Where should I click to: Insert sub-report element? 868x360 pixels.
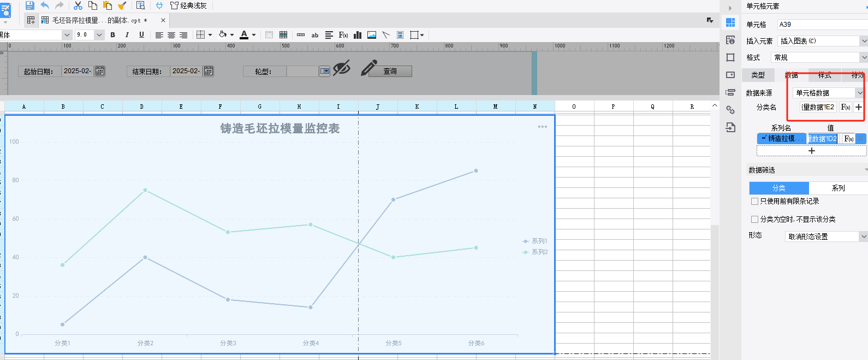coord(400,35)
